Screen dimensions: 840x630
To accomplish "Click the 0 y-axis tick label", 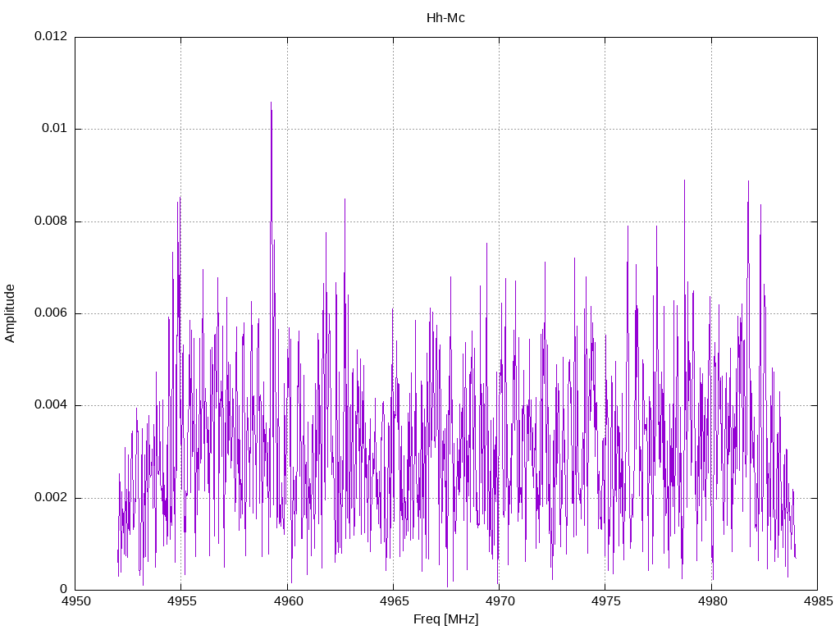I will [x=64, y=589].
